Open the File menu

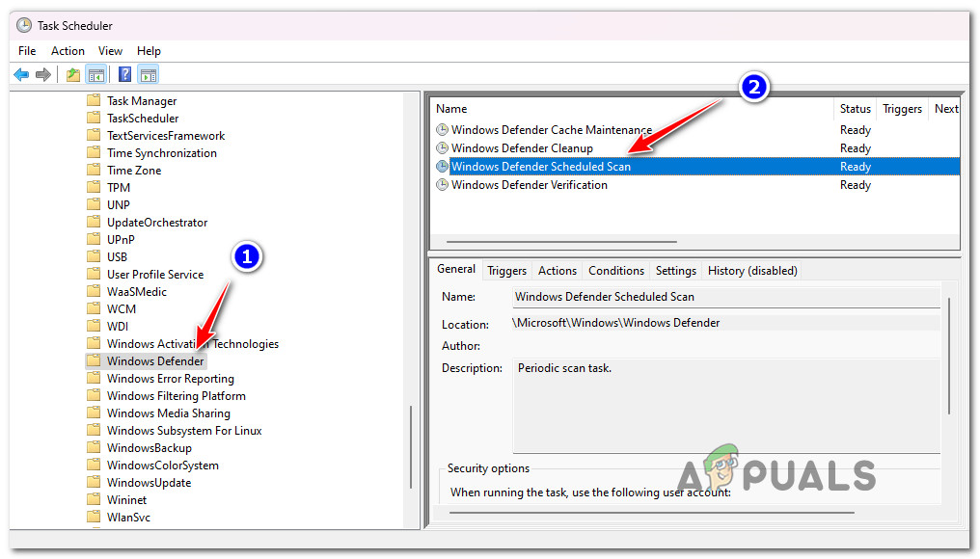27,51
